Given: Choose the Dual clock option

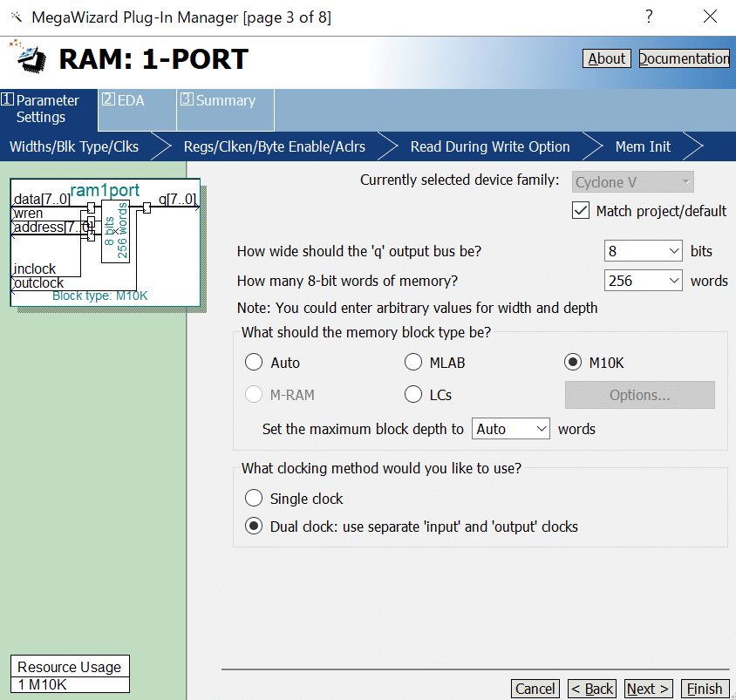Looking at the screenshot, I should 254,526.
